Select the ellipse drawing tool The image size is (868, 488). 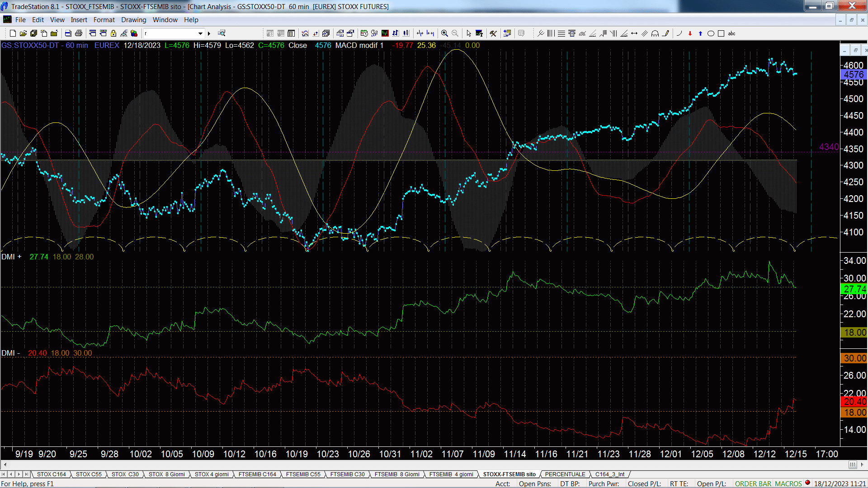[711, 33]
